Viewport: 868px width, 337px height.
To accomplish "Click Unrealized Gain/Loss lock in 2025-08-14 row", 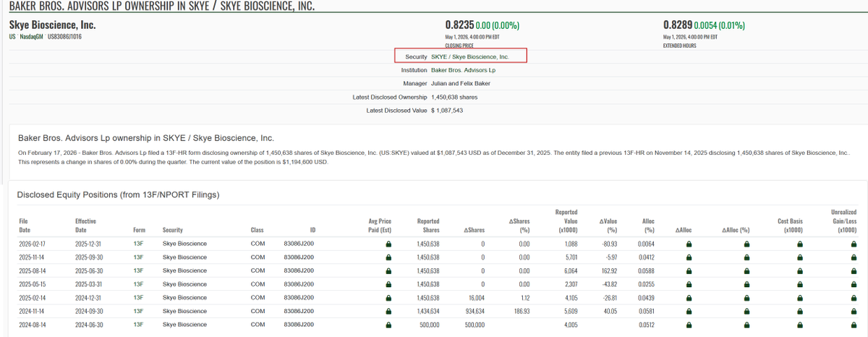I will (854, 271).
